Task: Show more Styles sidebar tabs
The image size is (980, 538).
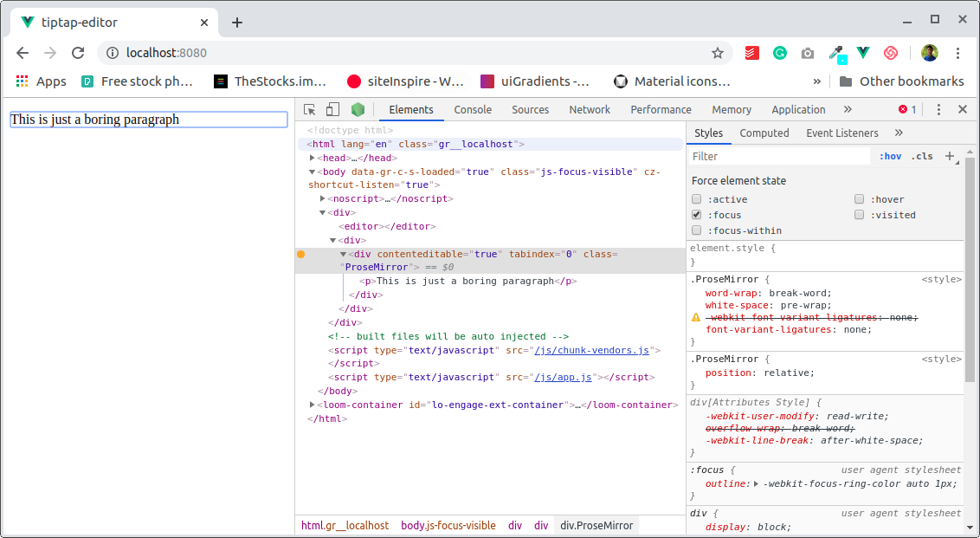Action: pyautogui.click(x=899, y=133)
